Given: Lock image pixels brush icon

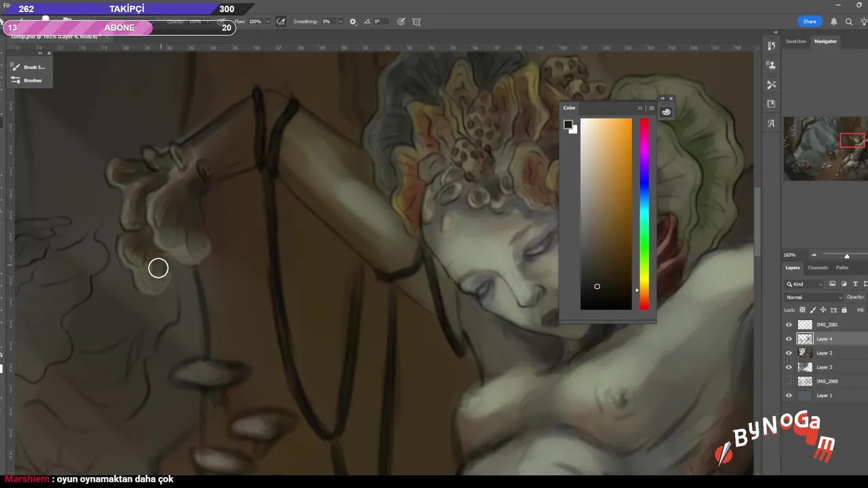Looking at the screenshot, I should (x=813, y=310).
